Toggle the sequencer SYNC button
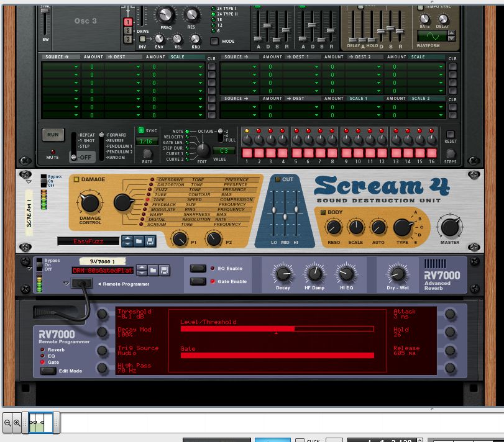 click(141, 130)
